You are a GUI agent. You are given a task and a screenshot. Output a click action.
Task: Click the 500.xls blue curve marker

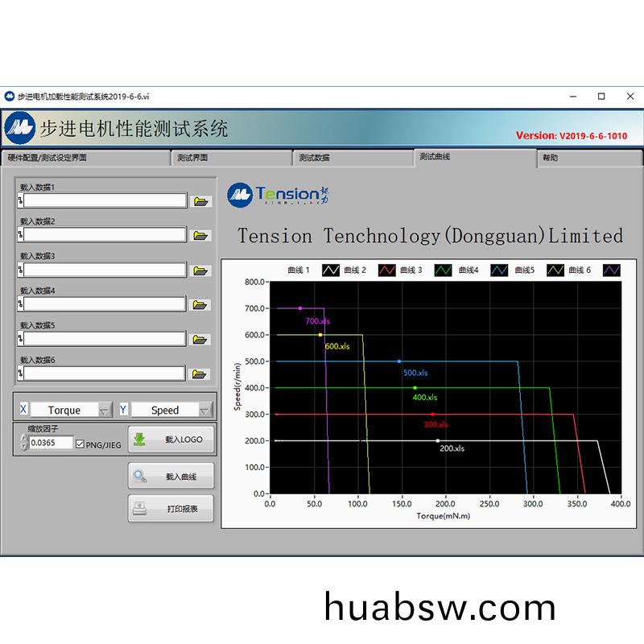[x=399, y=361]
